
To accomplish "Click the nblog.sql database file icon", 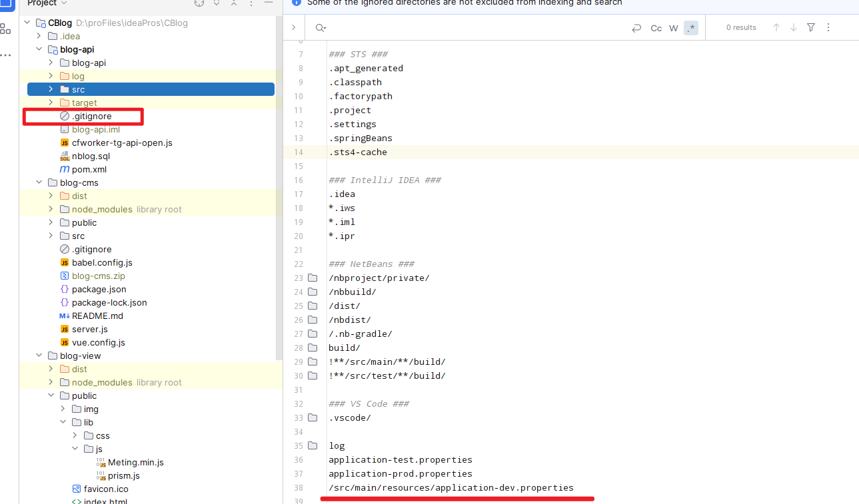I will coord(65,156).
